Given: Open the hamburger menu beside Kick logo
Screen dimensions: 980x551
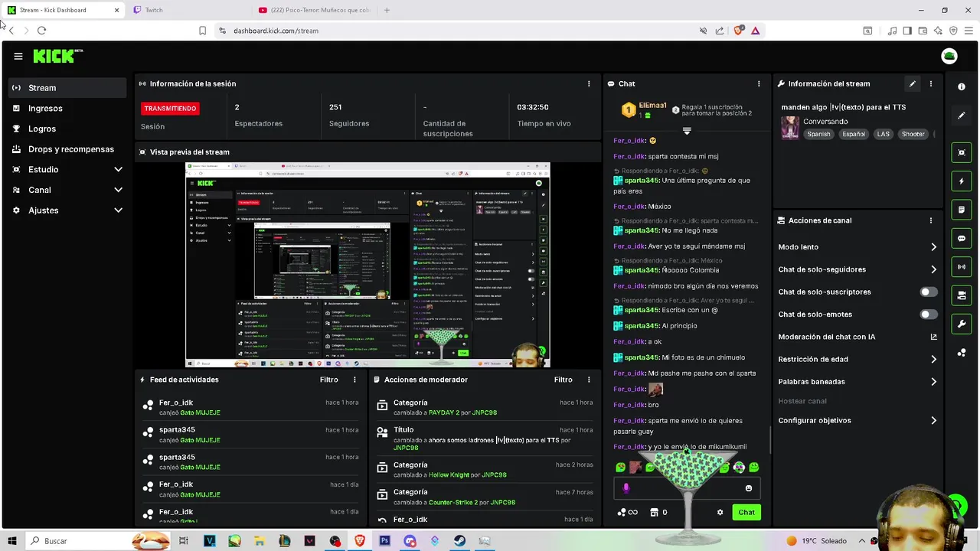Looking at the screenshot, I should [18, 56].
